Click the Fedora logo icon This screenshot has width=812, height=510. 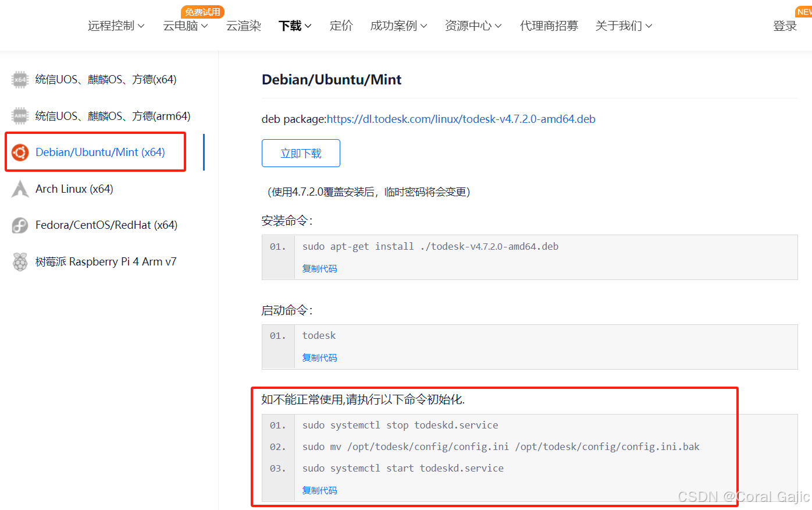[20, 225]
